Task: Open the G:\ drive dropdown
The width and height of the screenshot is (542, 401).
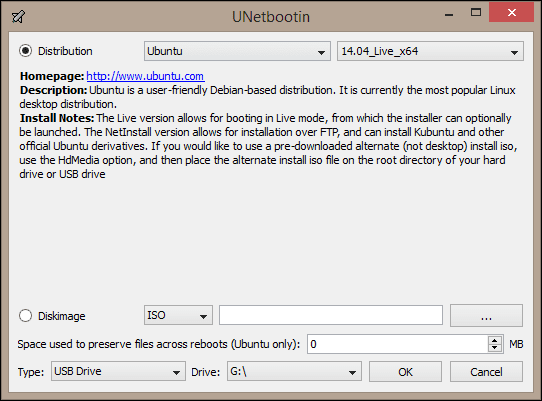Action: coord(294,371)
